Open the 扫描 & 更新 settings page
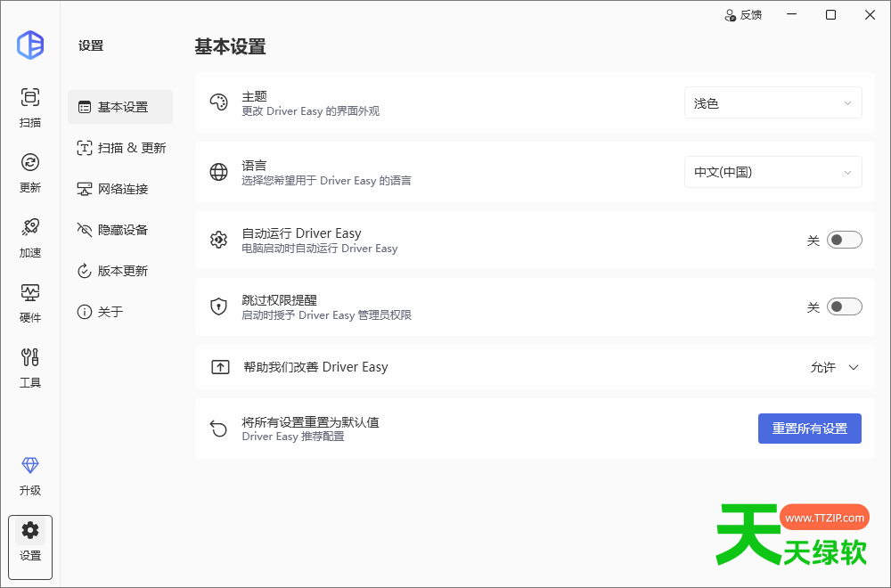891x588 pixels. click(120, 148)
